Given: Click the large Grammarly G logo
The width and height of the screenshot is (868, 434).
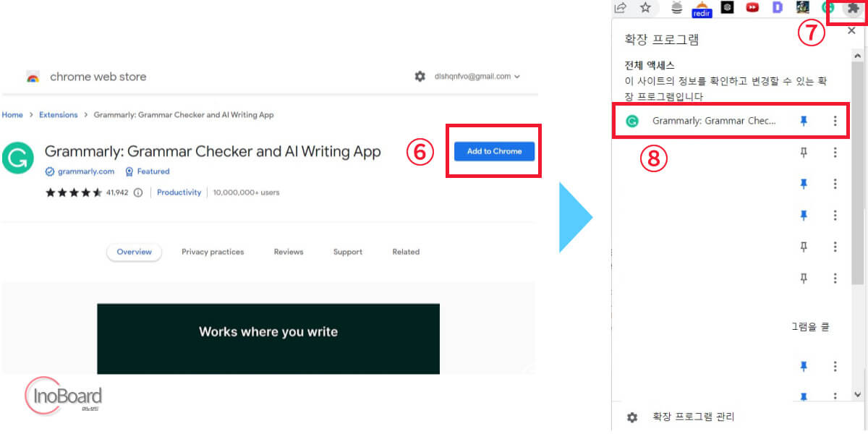Looking at the screenshot, I should [x=19, y=158].
